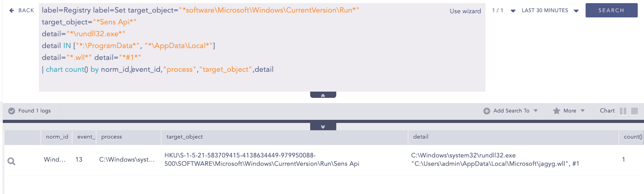
Task: Click the star icon next to More
Action: click(x=556, y=111)
